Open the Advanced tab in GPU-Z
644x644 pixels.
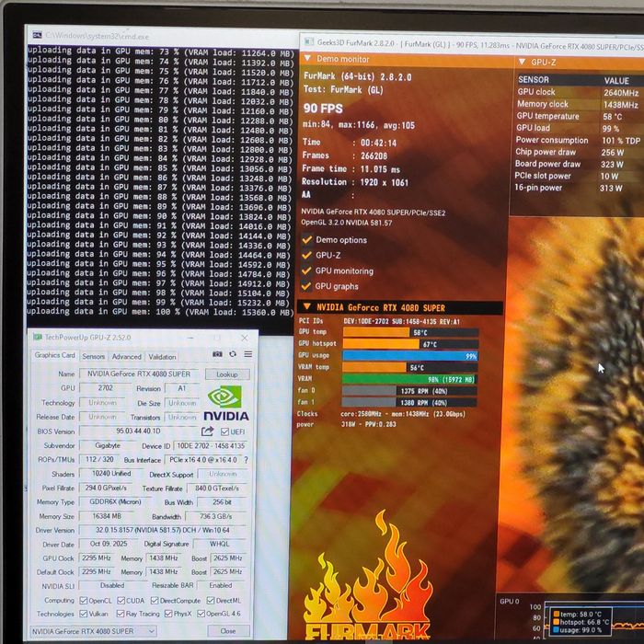127,357
